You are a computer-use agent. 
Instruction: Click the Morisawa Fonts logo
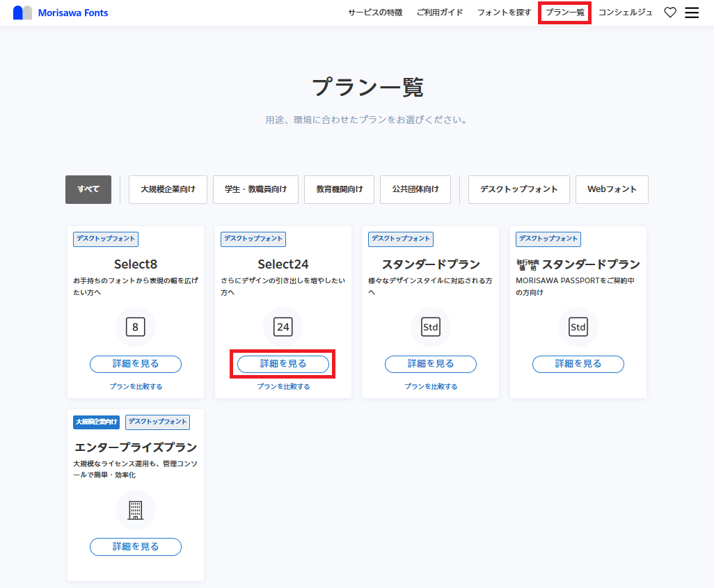61,13
